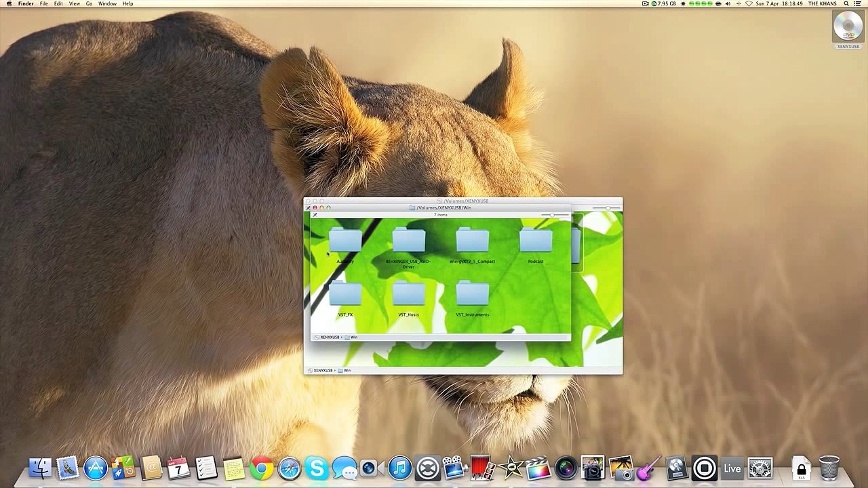
Task: Click the "7 items" status text
Action: pyautogui.click(x=441, y=215)
